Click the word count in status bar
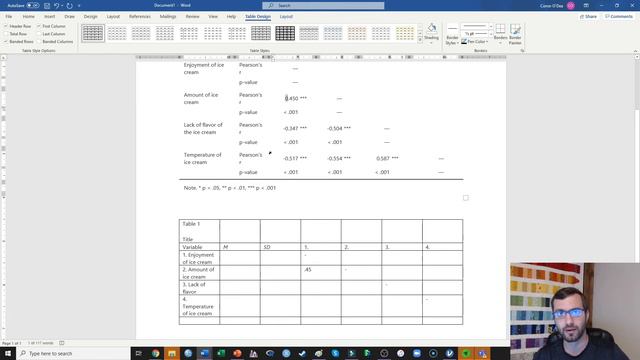Image resolution: width=640 pixels, height=360 pixels. [41, 343]
